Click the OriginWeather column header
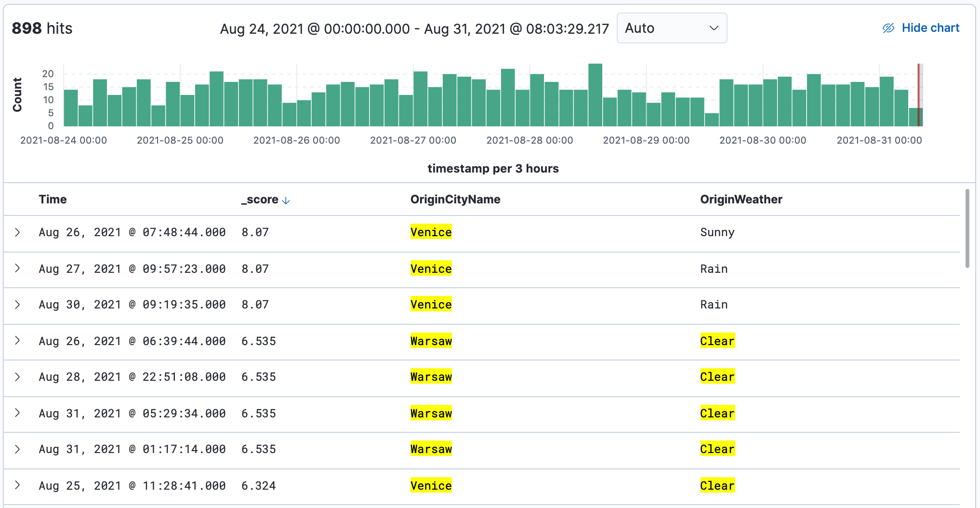The width and height of the screenshot is (980, 508). tap(741, 200)
